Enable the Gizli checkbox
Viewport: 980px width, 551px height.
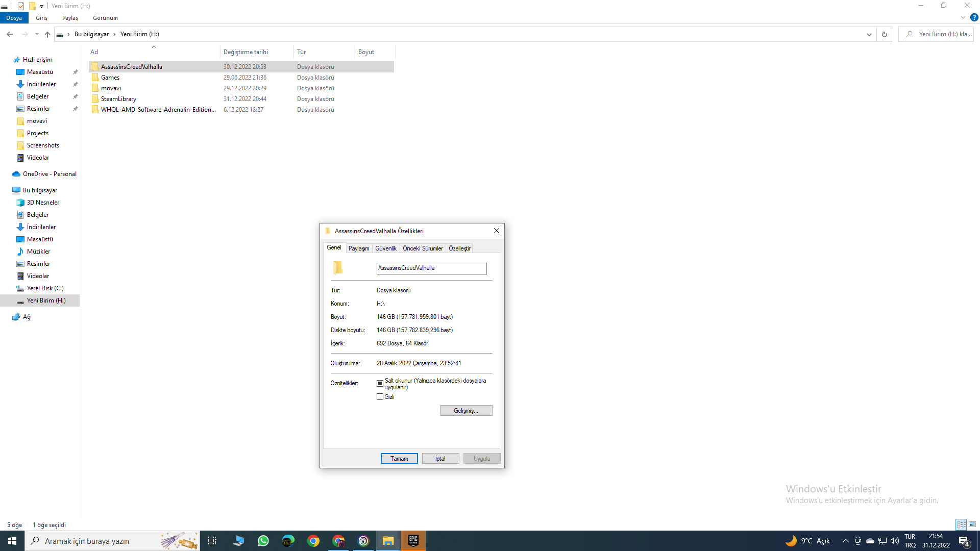tap(380, 397)
